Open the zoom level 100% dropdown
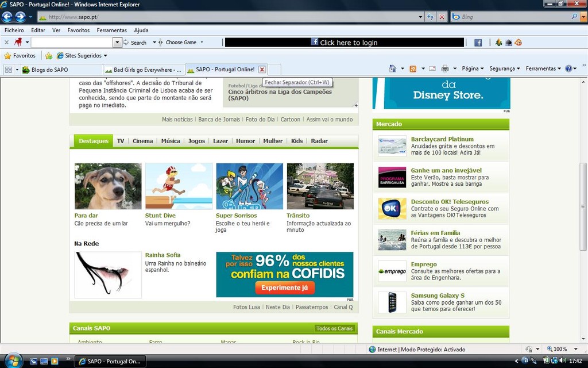The width and height of the screenshot is (588, 368). (576, 349)
